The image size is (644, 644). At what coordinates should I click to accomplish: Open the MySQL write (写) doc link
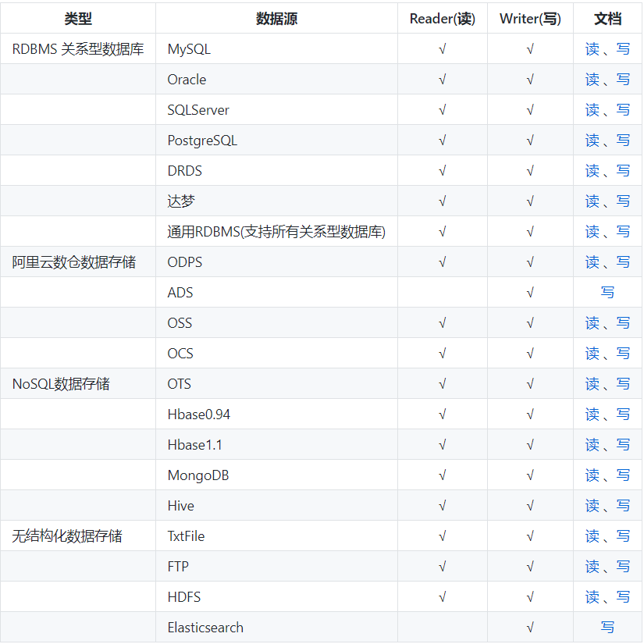point(623,49)
